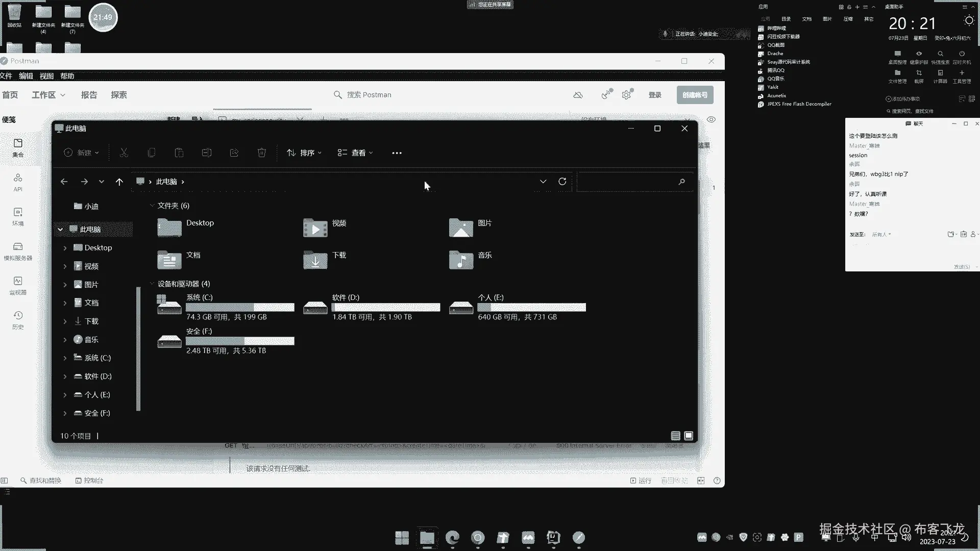
Task: Open Edge browser from the taskbar
Action: coord(452,537)
